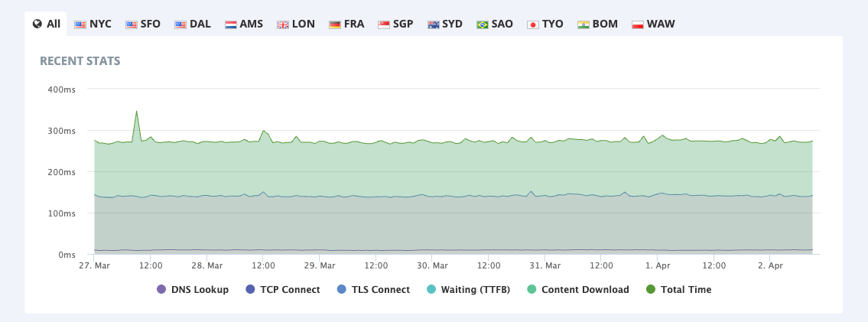
Task: Toggle the TLS Connect series
Action: [374, 289]
